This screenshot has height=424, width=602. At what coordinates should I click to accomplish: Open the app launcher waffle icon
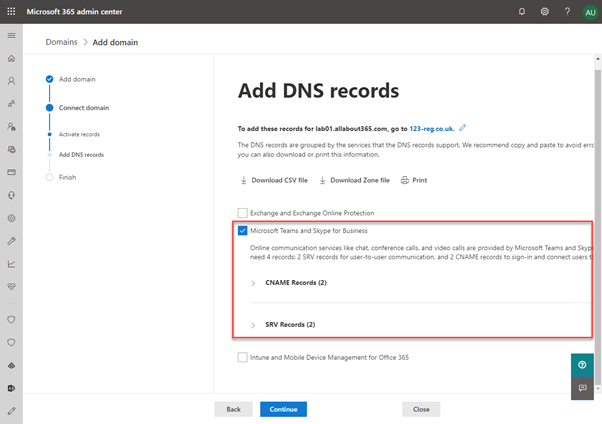point(11,12)
